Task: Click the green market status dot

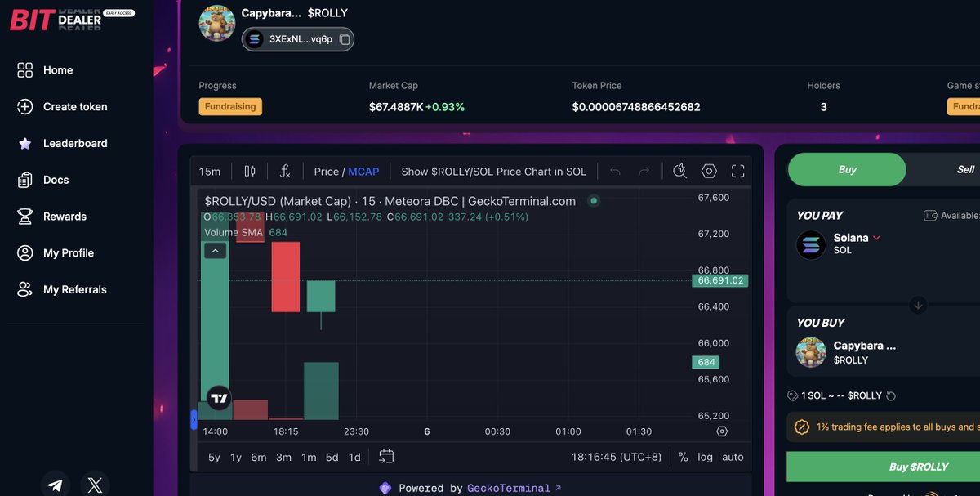Action: [x=594, y=201]
